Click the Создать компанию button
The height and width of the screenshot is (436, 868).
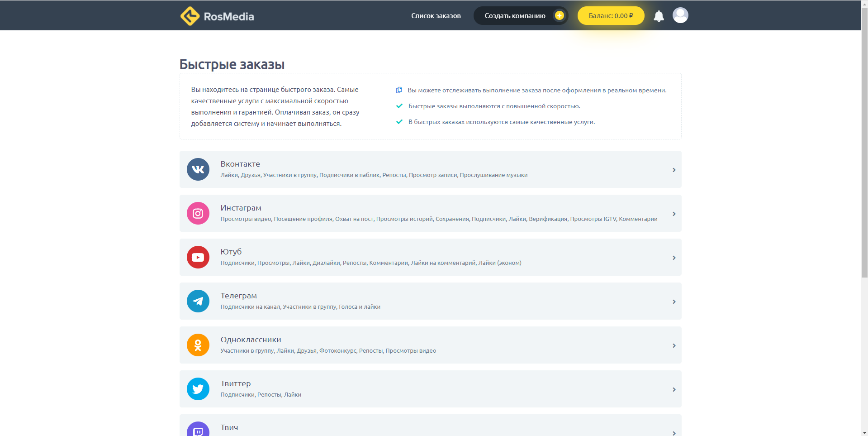521,15
